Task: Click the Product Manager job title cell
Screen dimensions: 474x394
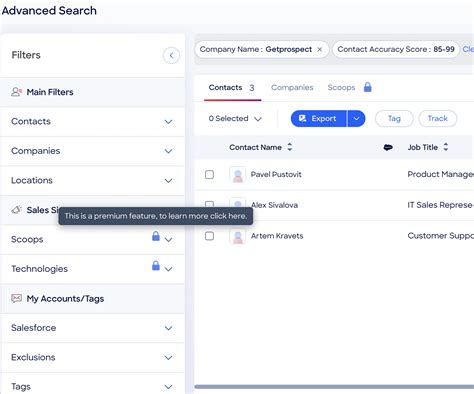Action: 441,174
